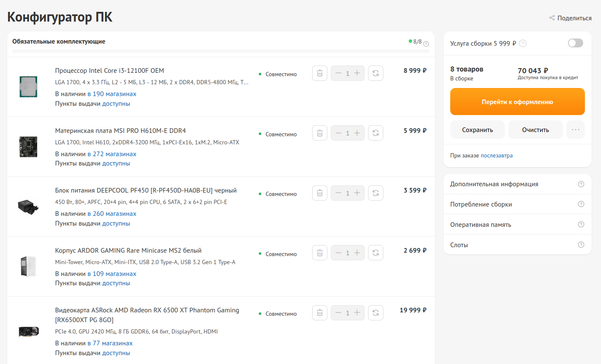Click the Сохранить button
This screenshot has width=601, height=364.
pos(477,130)
